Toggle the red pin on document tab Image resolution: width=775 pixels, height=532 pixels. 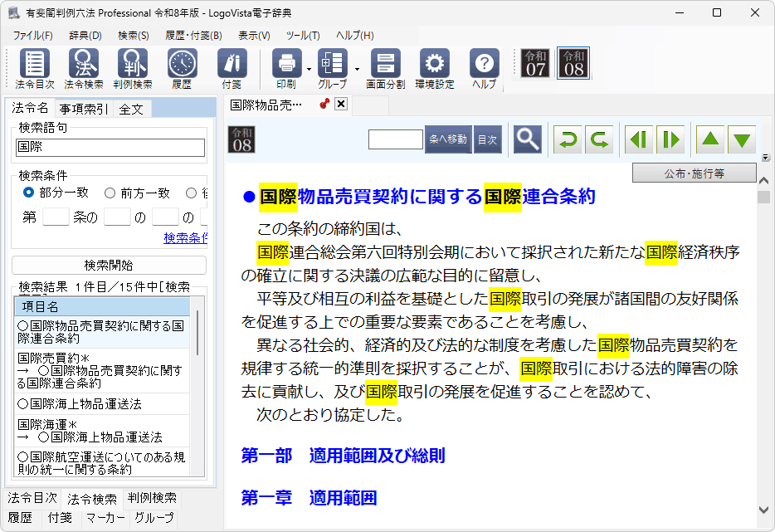coord(324,105)
